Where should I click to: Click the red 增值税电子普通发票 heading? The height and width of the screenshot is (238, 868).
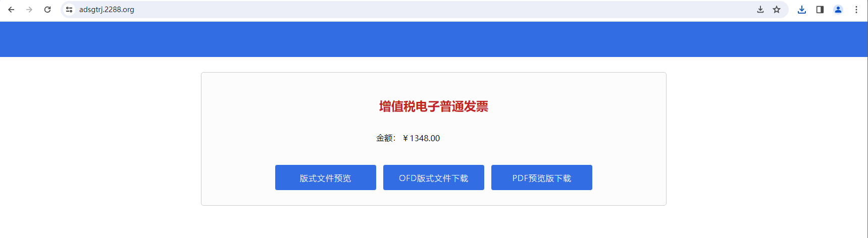pyautogui.click(x=434, y=106)
